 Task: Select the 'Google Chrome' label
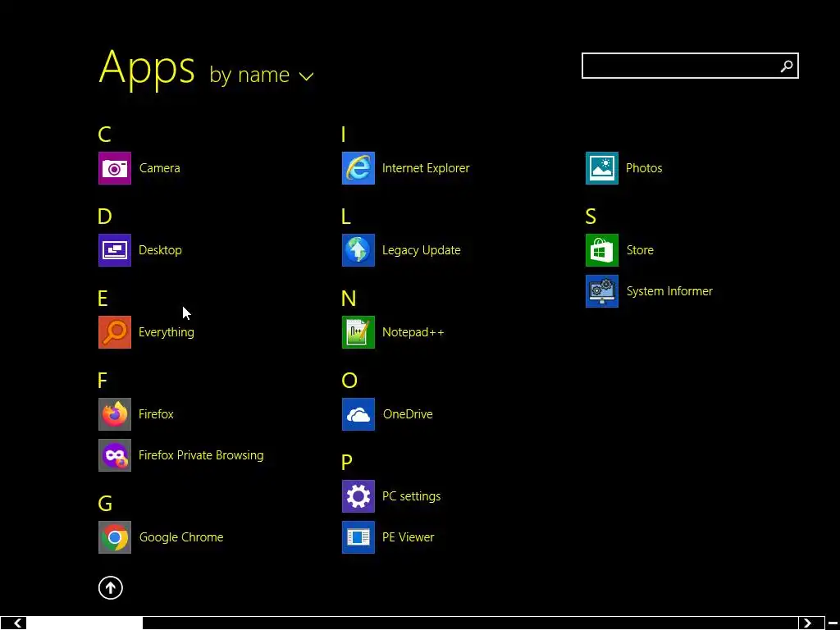tap(181, 537)
